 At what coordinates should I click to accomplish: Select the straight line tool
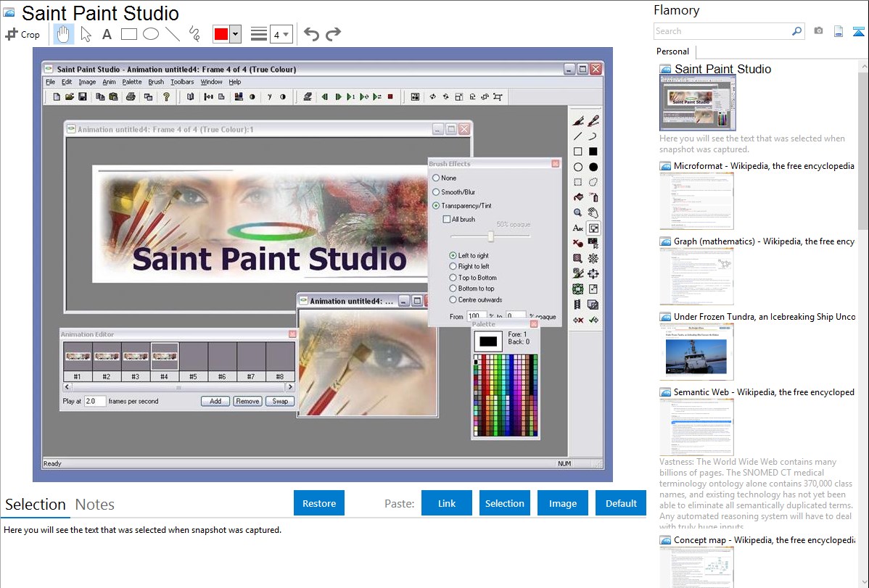point(173,34)
